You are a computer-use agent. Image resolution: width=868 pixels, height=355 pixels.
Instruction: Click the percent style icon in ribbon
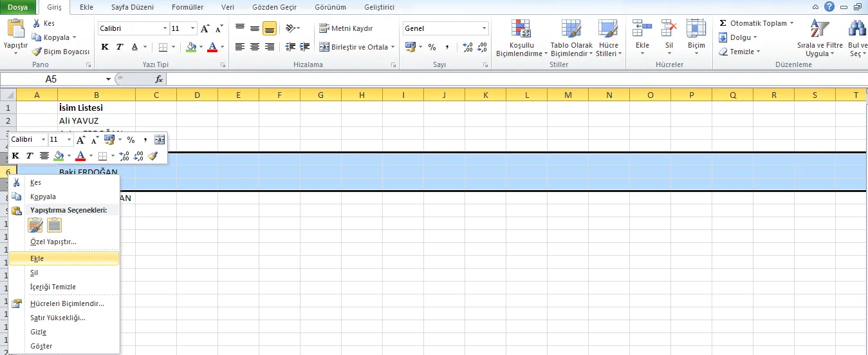[x=432, y=47]
